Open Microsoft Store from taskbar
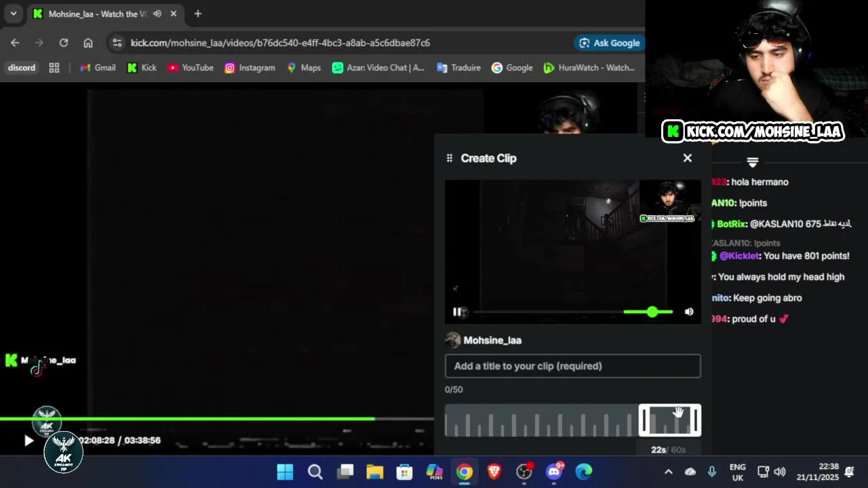This screenshot has height=488, width=868. pyautogui.click(x=405, y=471)
